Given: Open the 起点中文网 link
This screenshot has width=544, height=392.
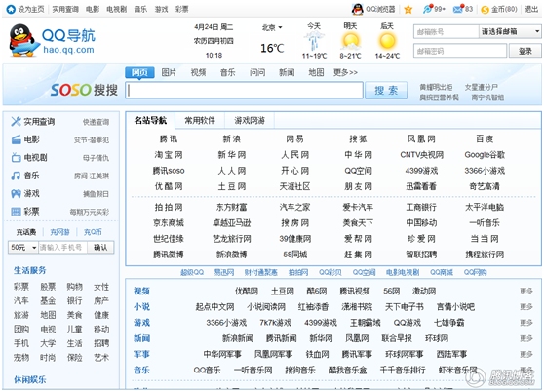Looking at the screenshot, I should (214, 306).
